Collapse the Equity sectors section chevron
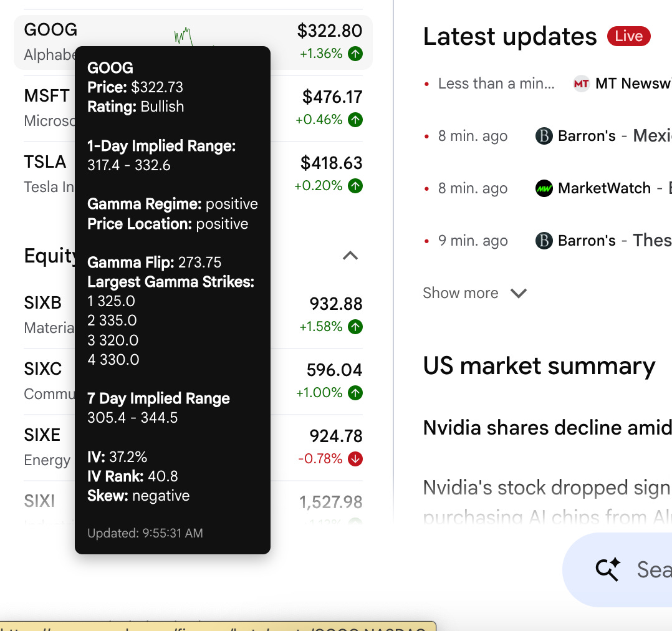The height and width of the screenshot is (631, 672). [350, 256]
